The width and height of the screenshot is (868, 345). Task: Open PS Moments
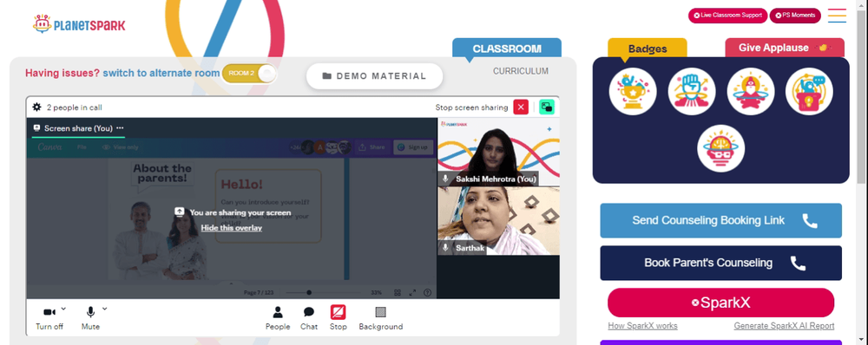pos(795,16)
